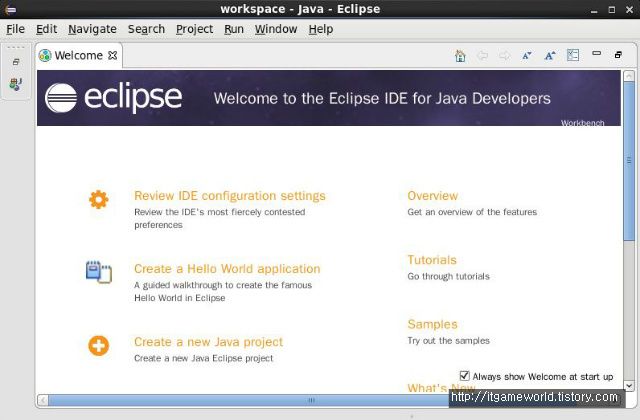Reduce the font size with the small A icon

[527, 56]
